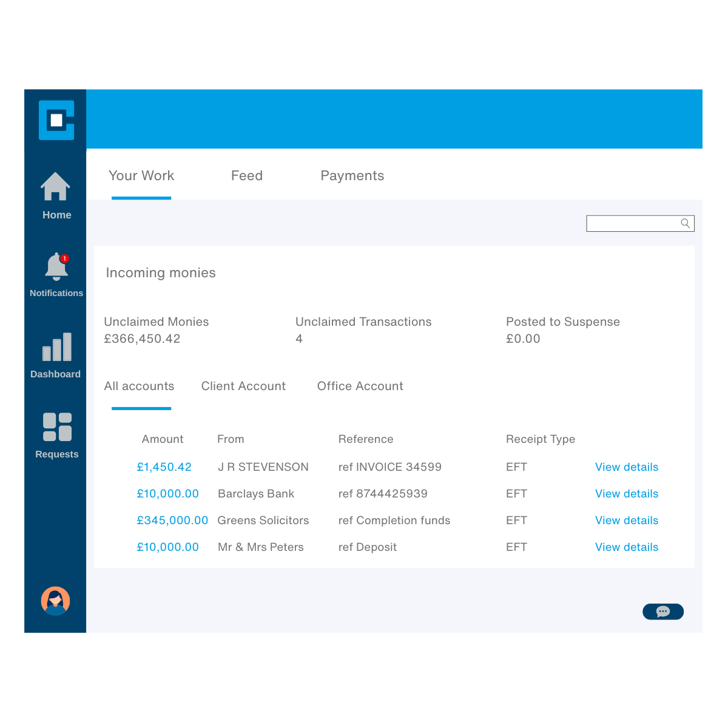Screen dimensions: 728x728
Task: Open the £1,450.42 amount link
Action: pos(164,467)
